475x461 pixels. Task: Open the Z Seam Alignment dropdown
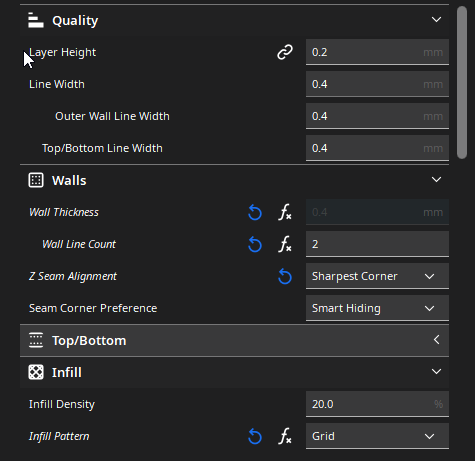coord(377,276)
